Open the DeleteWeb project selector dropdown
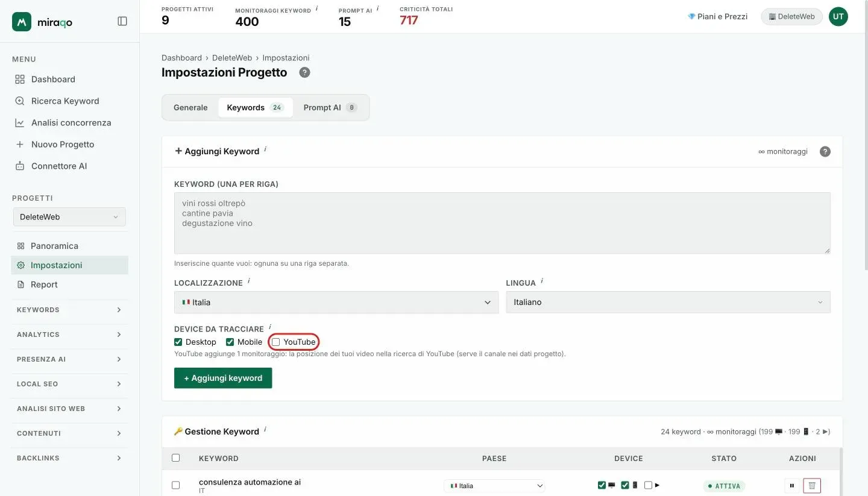Screen dimensions: 868x496 69,217
